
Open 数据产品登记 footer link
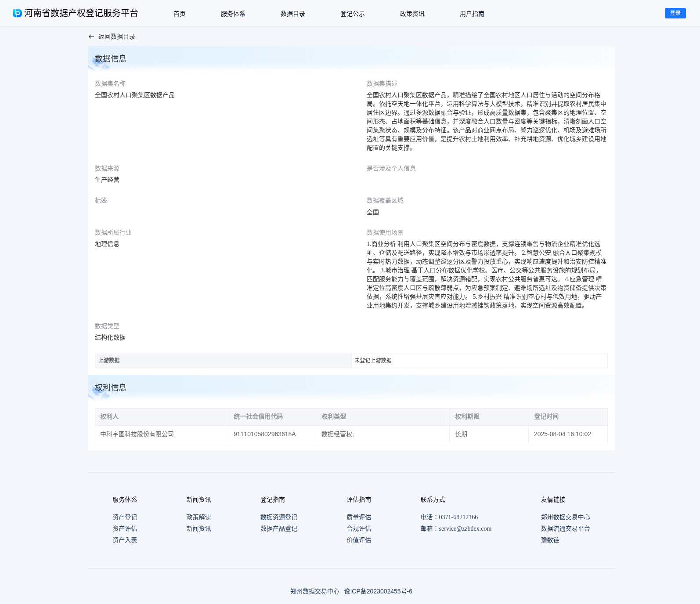pos(279,528)
